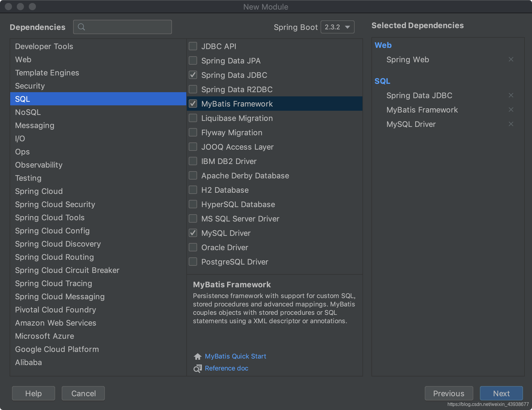Viewport: 532px width, 410px height.
Task: Remove Spring Data JDBC from selected list
Action: 511,95
